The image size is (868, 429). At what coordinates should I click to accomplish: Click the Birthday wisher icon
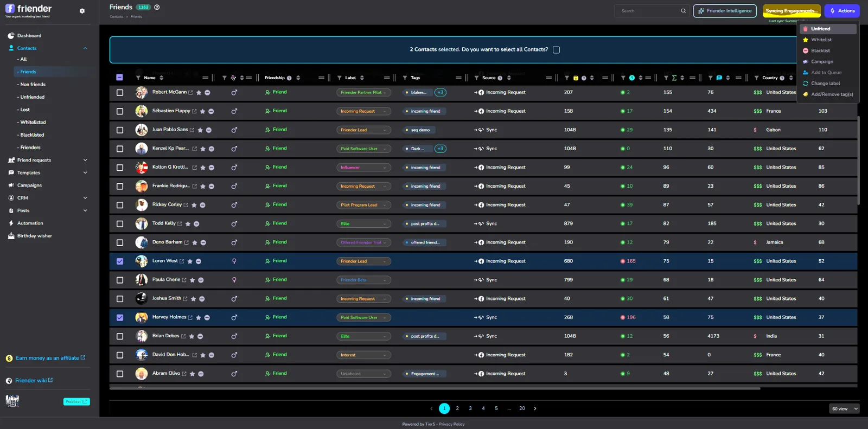click(11, 236)
